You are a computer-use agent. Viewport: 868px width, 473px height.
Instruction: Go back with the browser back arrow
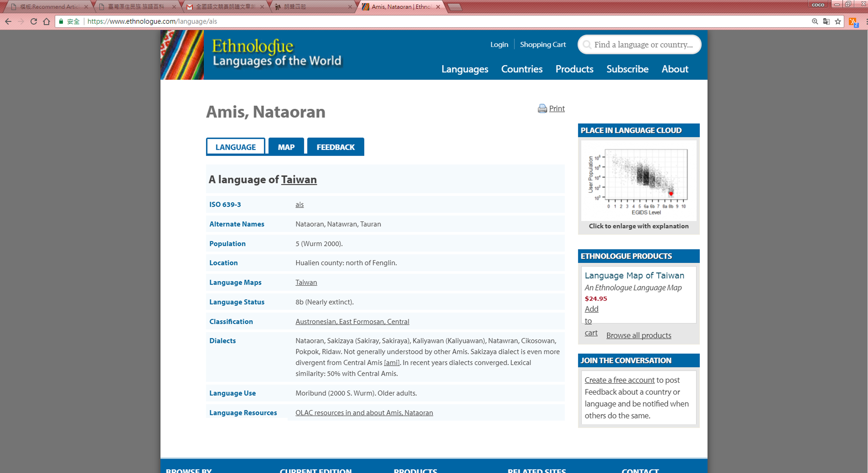8,22
